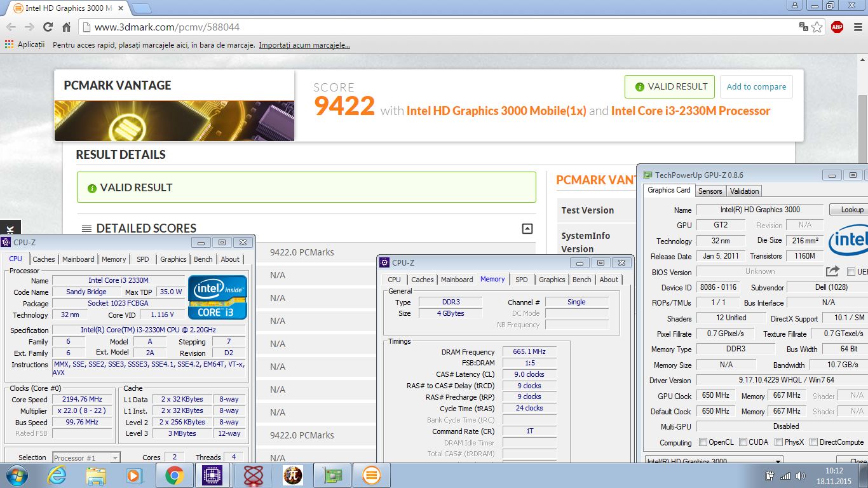
Task: Collapse Detailed Scores with the arrow icon
Action: point(527,229)
